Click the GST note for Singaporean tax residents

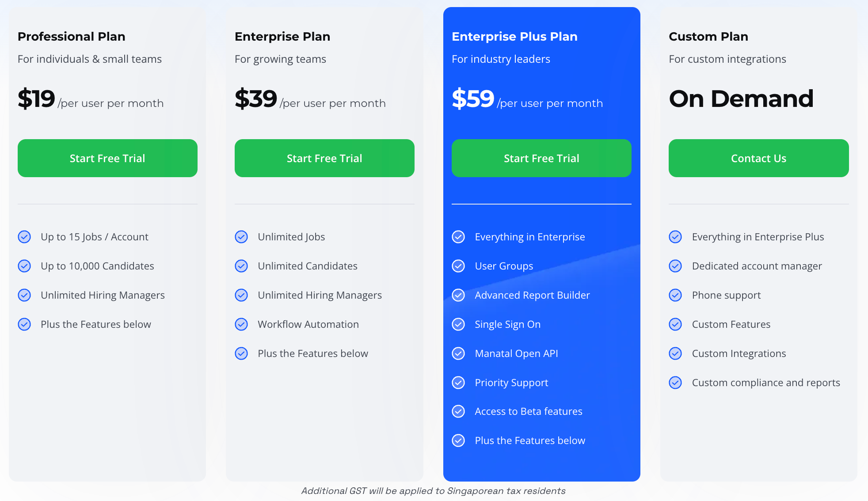coord(434,491)
